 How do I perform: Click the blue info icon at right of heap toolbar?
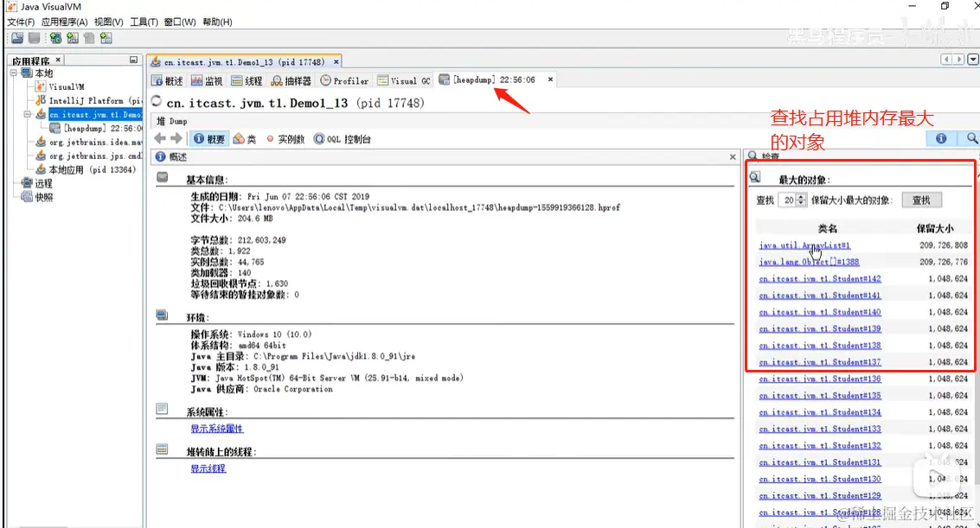click(940, 138)
